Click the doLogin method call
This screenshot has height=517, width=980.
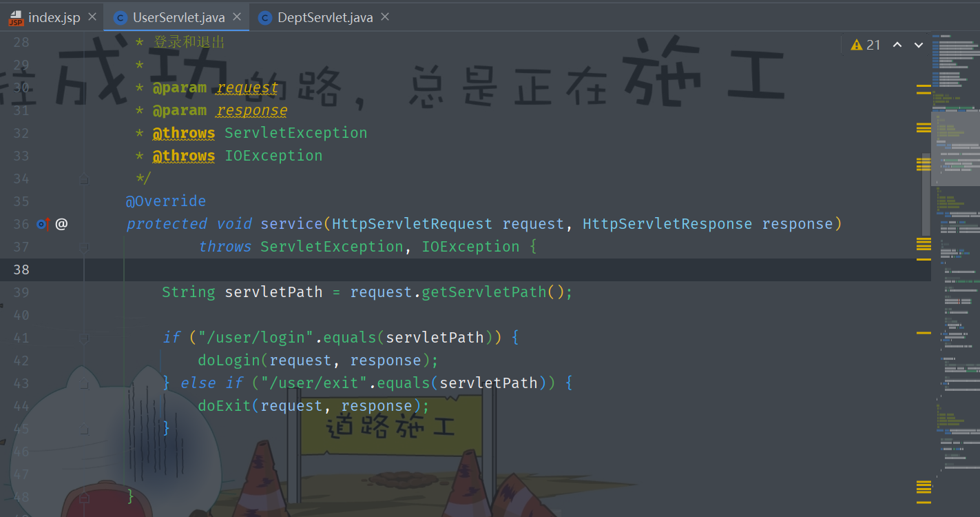pos(229,361)
